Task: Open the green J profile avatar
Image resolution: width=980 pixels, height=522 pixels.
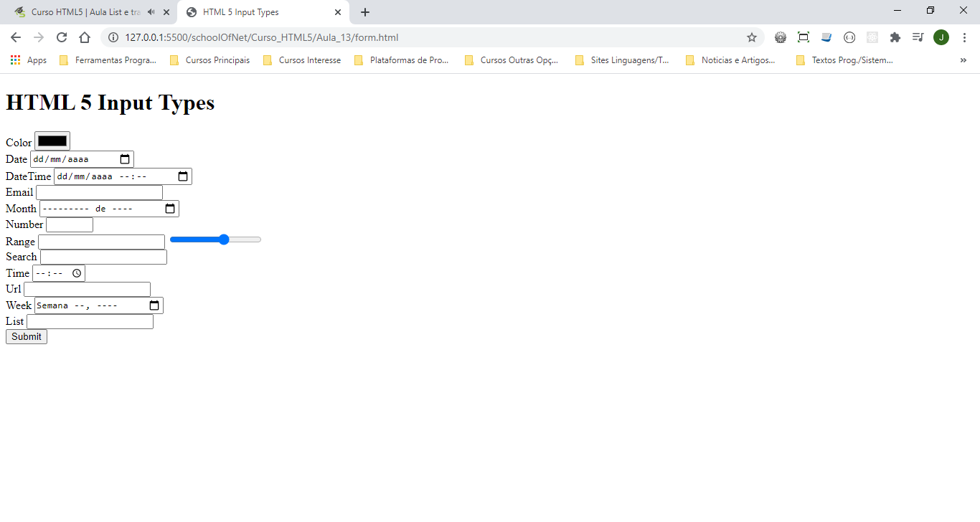Action: 941,37
